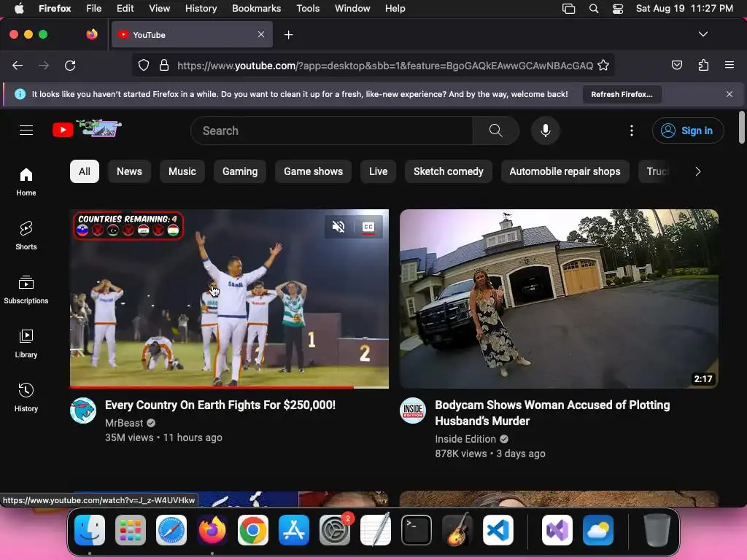This screenshot has width=747, height=560.
Task: Reload the page in Firefox
Action: coord(70,65)
